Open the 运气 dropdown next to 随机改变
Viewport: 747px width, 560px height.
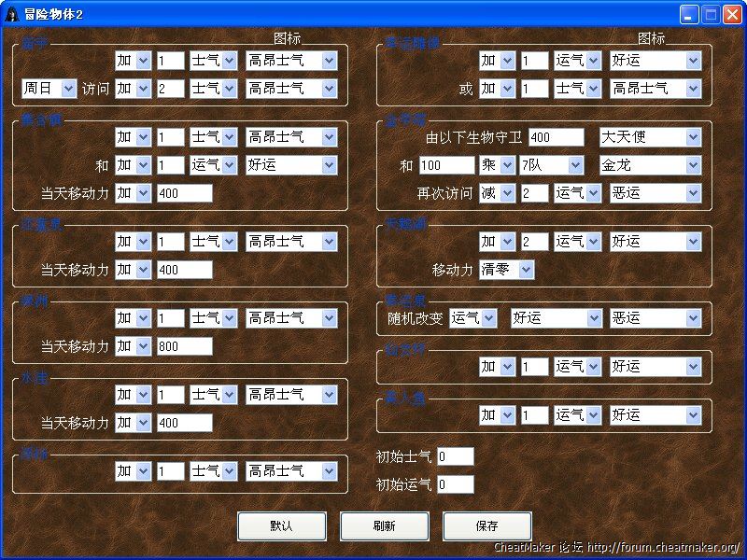473,318
